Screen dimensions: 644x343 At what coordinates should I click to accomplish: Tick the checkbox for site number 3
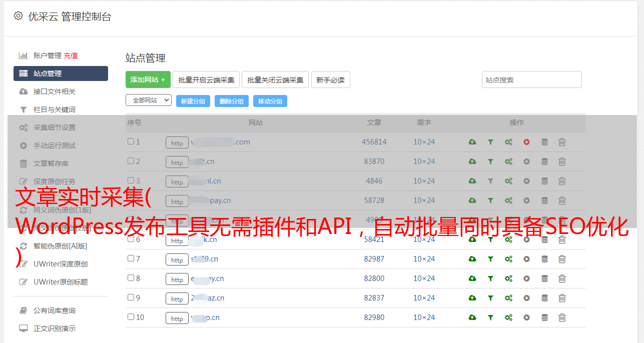[131, 180]
